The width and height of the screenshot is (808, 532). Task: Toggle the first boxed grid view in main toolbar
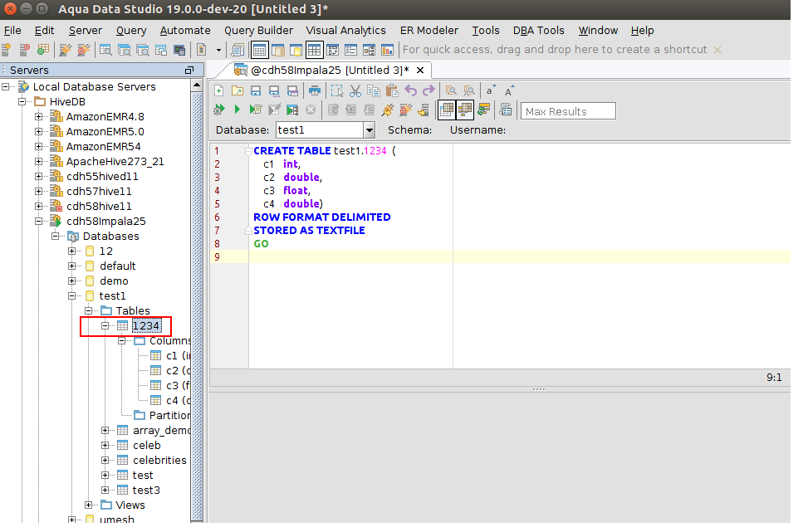pos(259,50)
